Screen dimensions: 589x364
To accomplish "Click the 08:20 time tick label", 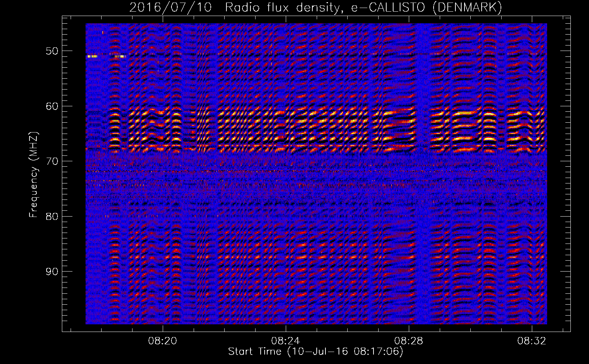I will (162, 341).
